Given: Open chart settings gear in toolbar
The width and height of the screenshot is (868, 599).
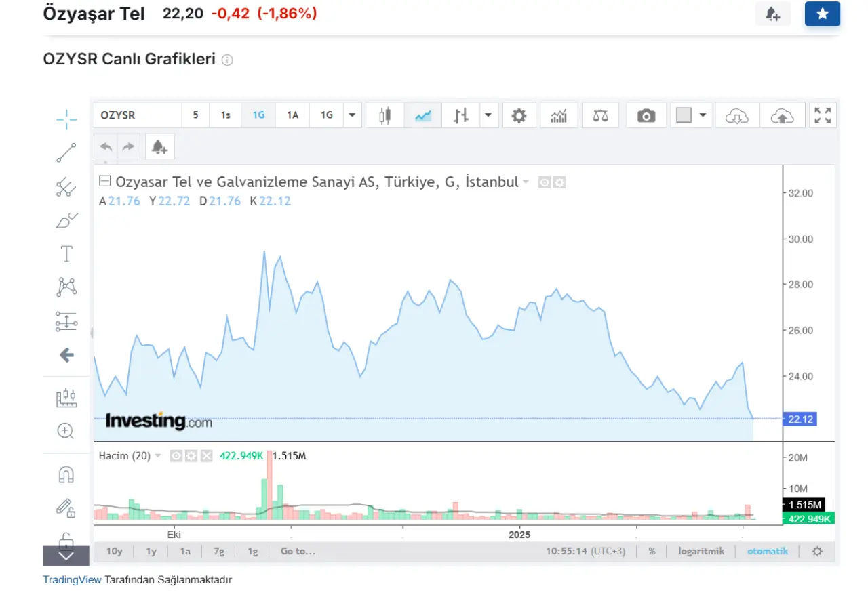Looking at the screenshot, I should (x=519, y=116).
